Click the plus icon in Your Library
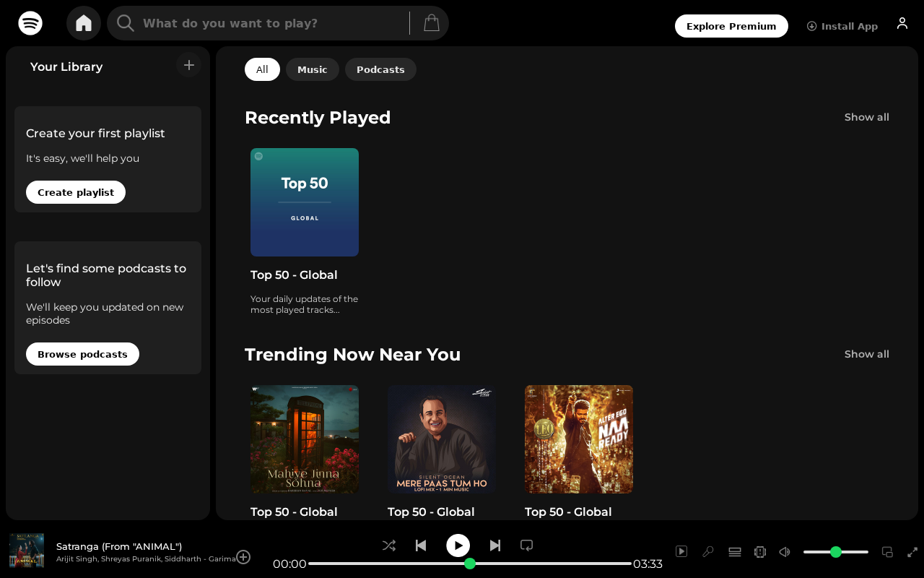924x578 pixels. (x=189, y=65)
